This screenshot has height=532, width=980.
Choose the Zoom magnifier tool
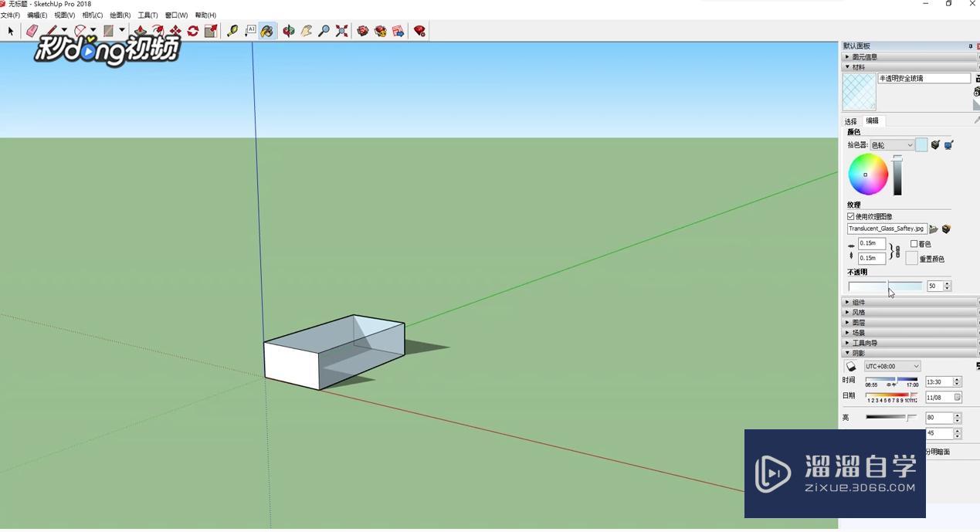tap(324, 31)
